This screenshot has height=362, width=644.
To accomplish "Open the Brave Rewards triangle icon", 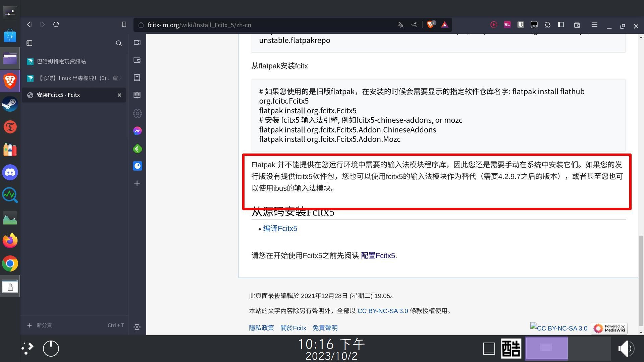I will (x=444, y=24).
